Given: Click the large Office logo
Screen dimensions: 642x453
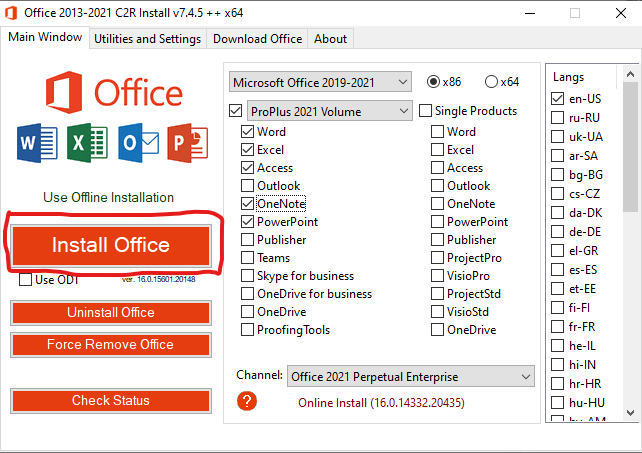Looking at the screenshot, I should point(114,93).
